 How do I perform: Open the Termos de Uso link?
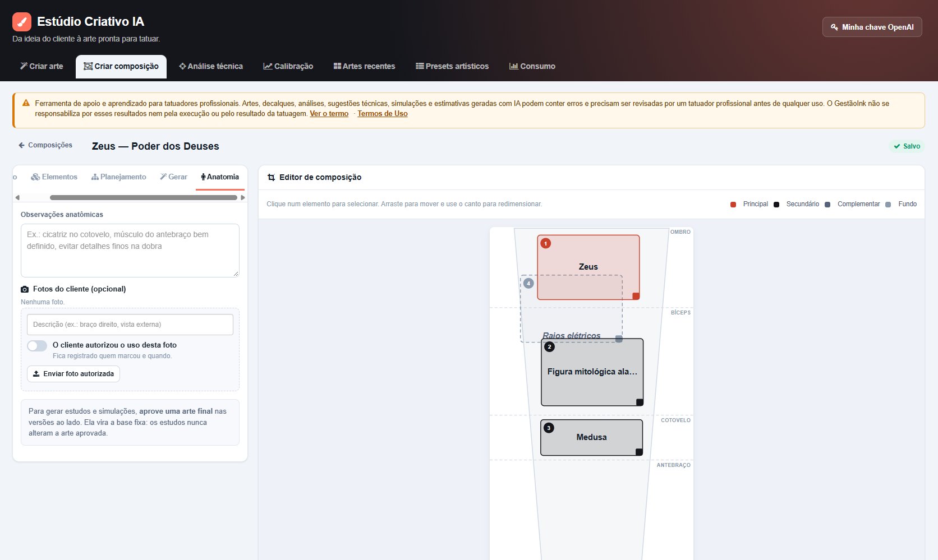coord(383,114)
